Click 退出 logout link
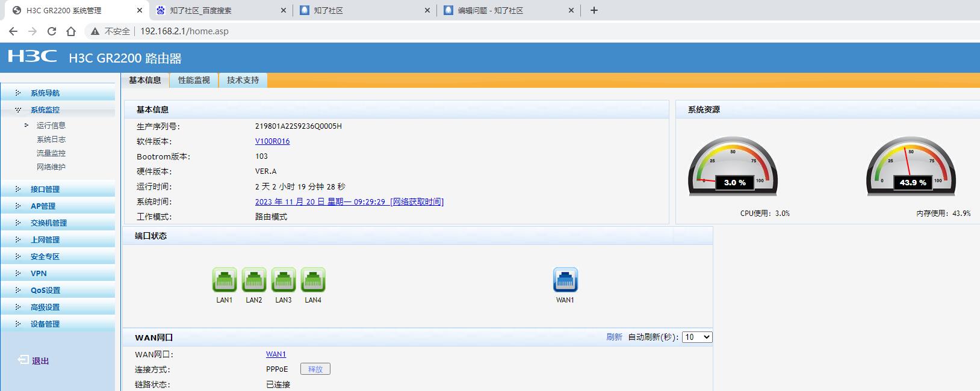 40,361
